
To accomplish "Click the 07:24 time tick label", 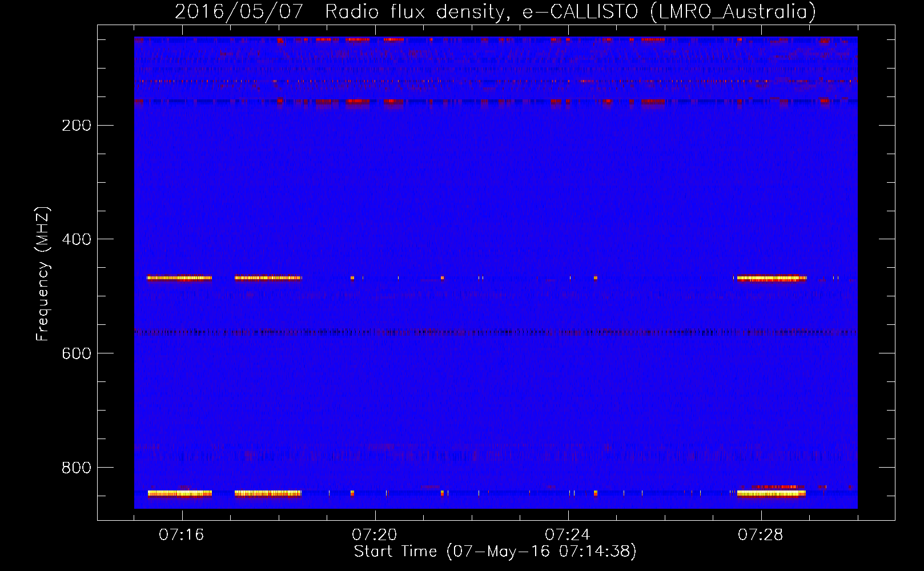I will point(568,535).
